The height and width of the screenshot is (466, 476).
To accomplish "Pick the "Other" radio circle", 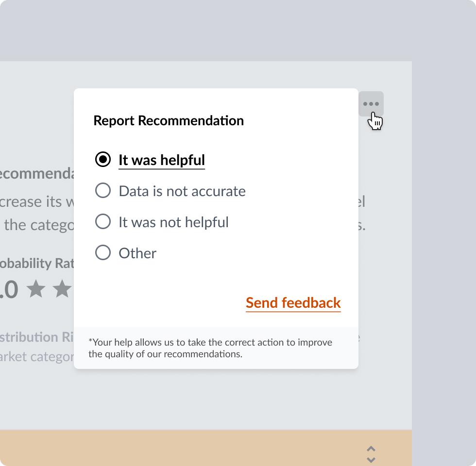I will [x=103, y=253].
